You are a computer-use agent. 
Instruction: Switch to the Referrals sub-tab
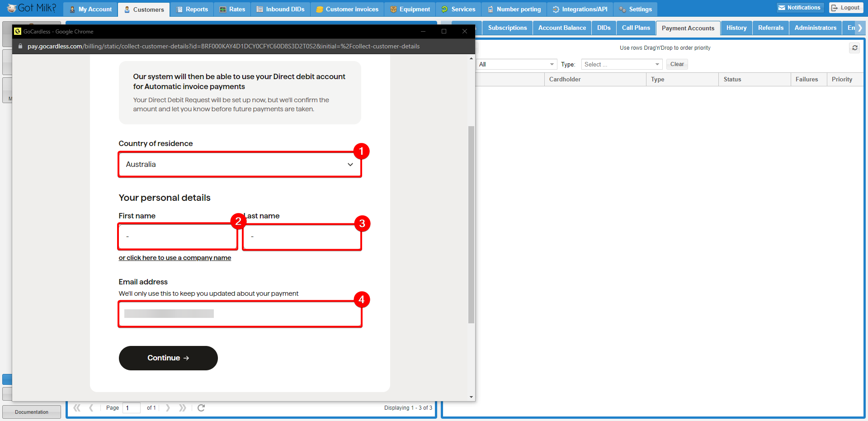point(771,28)
